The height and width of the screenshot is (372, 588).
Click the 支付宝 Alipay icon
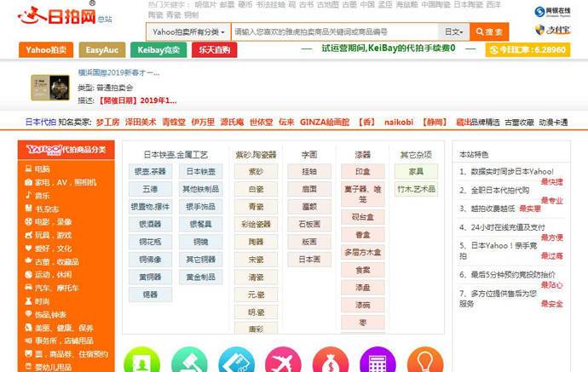pyautogui.click(x=552, y=30)
